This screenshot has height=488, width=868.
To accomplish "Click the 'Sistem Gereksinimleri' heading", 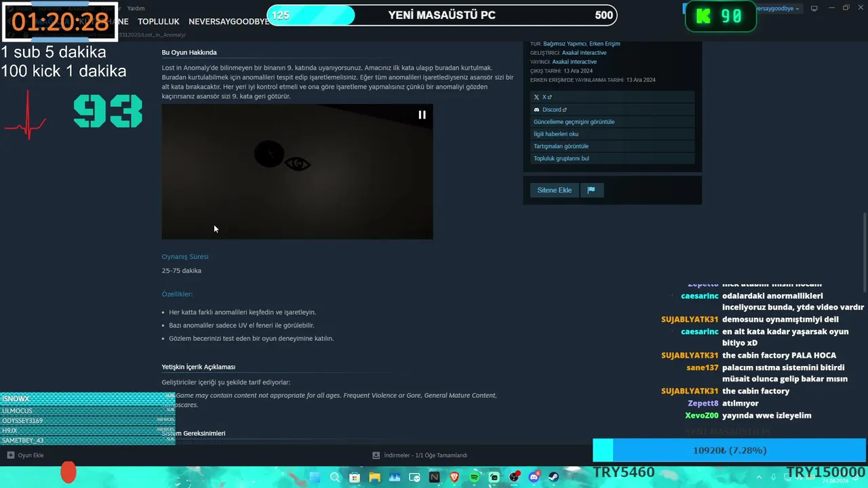I will click(193, 433).
